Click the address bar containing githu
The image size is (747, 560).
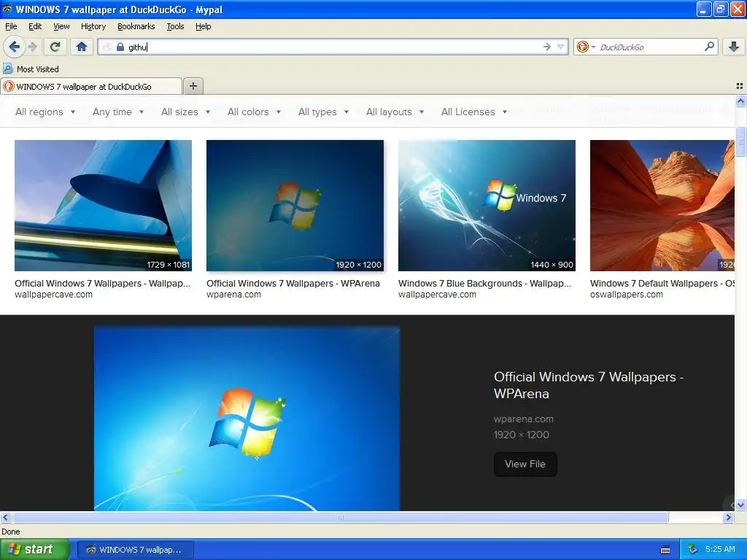click(333, 47)
